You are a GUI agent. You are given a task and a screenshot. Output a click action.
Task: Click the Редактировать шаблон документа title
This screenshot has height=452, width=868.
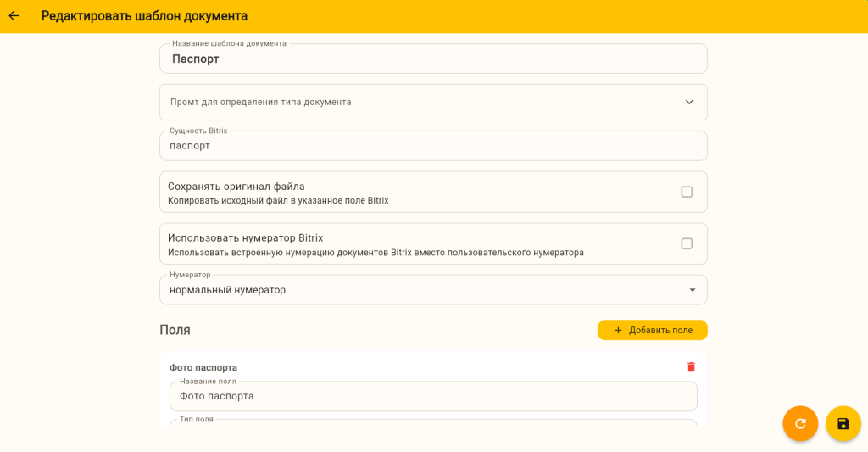144,16
